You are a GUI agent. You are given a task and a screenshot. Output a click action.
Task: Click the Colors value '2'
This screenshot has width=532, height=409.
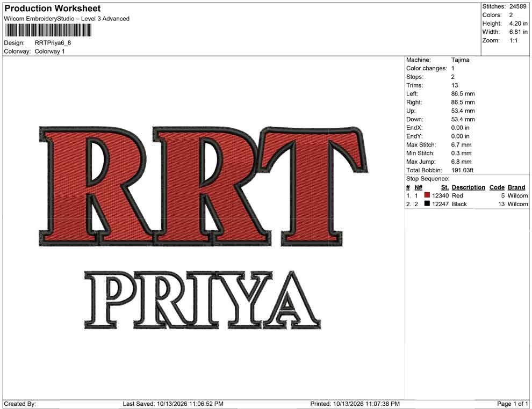511,15
